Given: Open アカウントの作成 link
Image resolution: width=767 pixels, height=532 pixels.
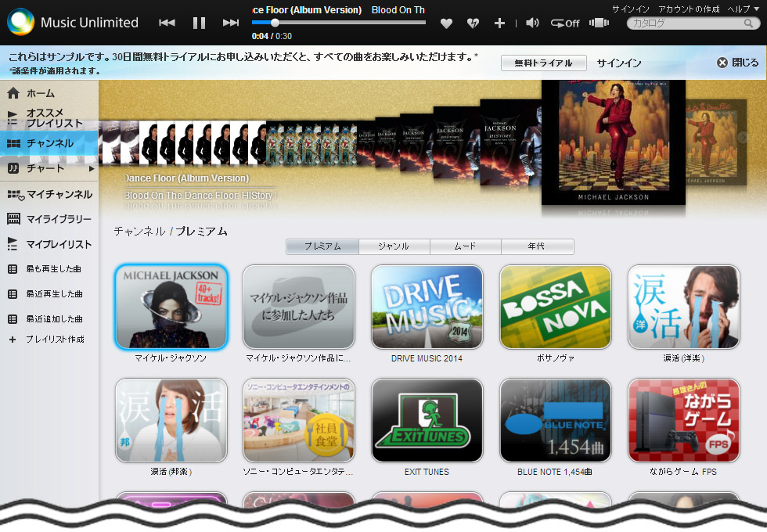Looking at the screenshot, I should 689,9.
